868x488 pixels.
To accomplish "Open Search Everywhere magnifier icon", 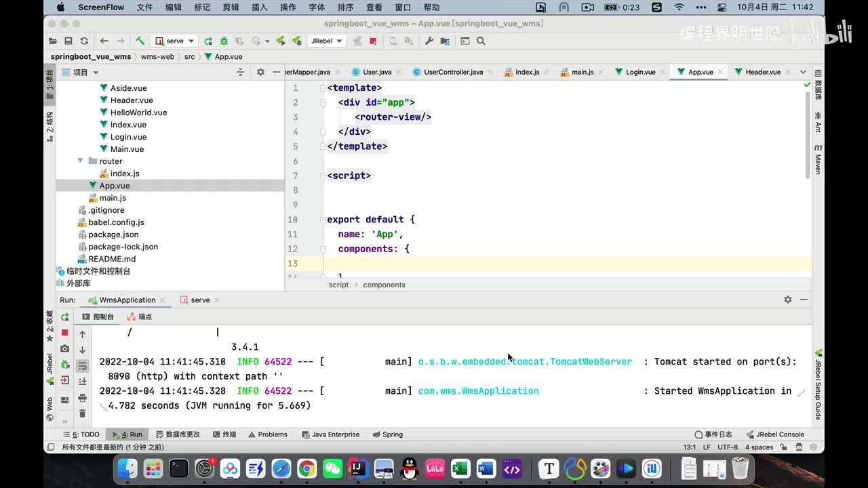I will tap(481, 41).
